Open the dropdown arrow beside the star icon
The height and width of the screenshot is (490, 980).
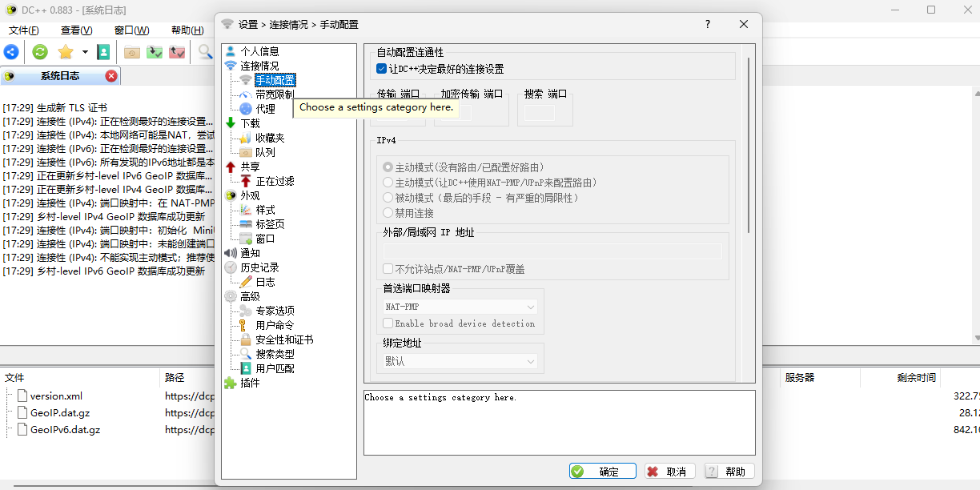pos(85,52)
